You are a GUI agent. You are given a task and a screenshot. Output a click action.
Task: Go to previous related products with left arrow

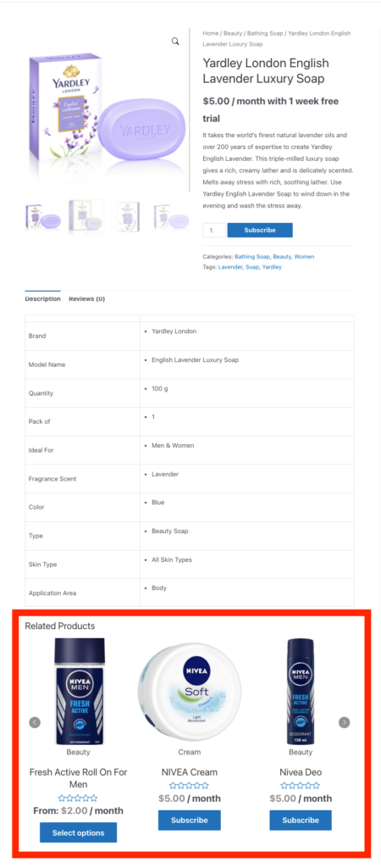coord(35,722)
